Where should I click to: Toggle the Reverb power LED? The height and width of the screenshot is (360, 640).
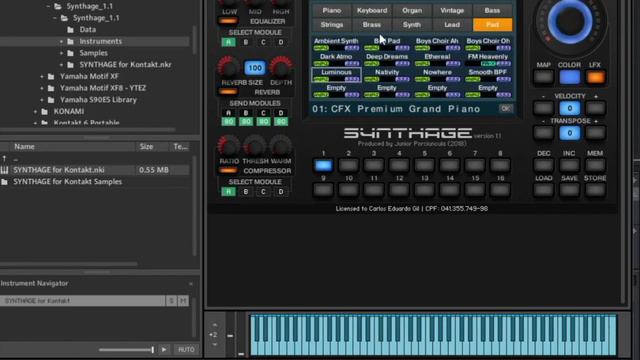[228, 92]
